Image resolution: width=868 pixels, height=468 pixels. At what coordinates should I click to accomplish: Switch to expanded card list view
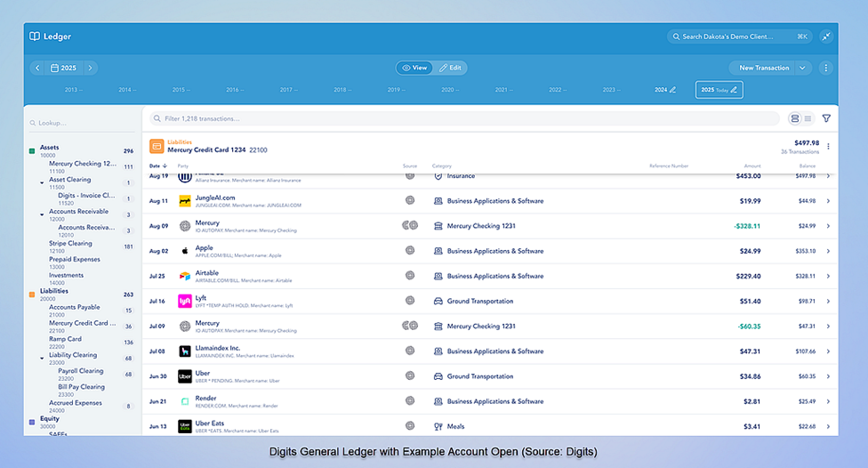[x=795, y=118]
